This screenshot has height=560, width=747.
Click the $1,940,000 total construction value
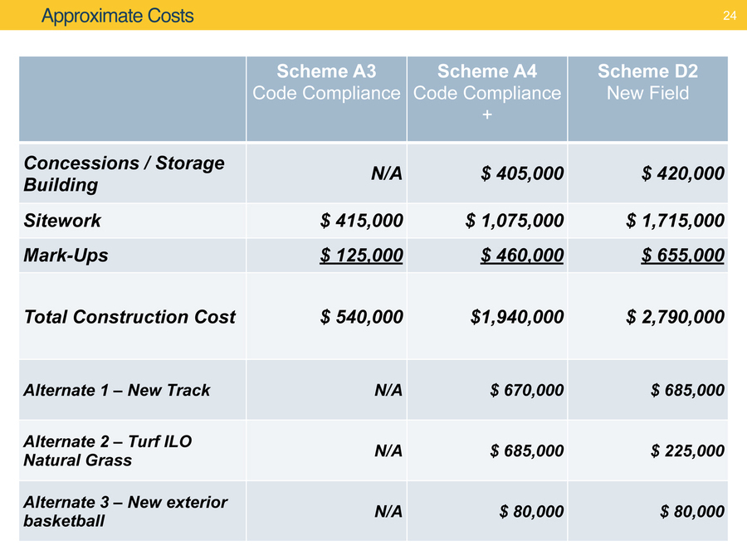517,317
